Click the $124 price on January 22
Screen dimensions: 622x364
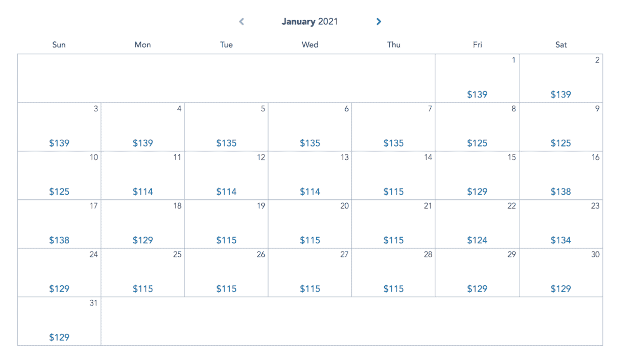tap(477, 240)
